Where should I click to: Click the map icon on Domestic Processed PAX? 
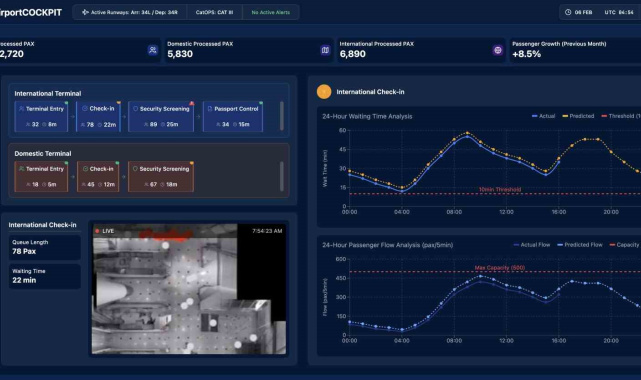pyautogui.click(x=325, y=50)
